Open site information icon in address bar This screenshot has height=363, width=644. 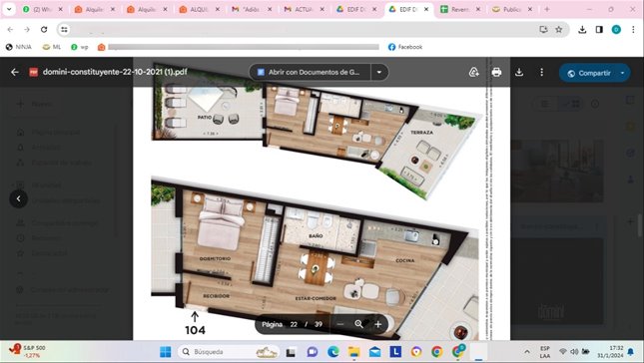tap(65, 30)
